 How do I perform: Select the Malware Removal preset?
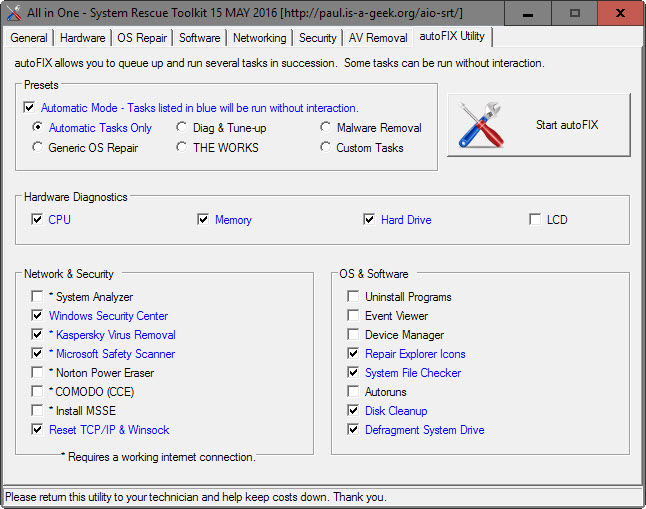coord(325,127)
